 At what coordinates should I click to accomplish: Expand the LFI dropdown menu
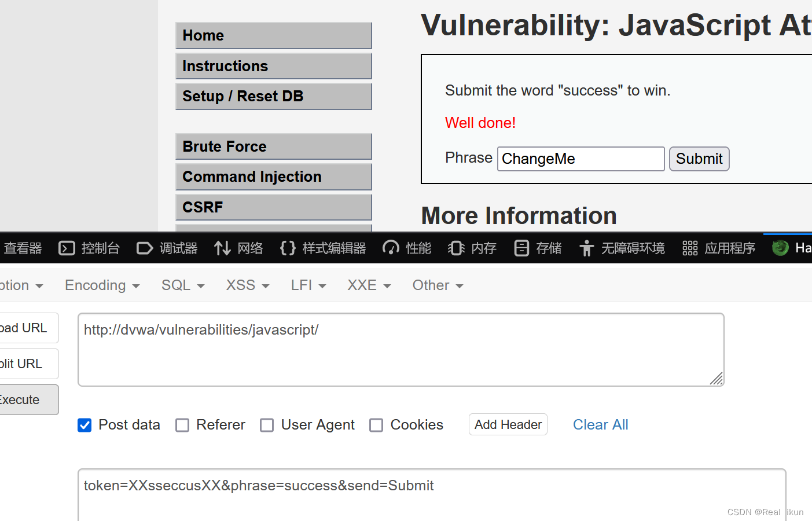[x=308, y=285]
